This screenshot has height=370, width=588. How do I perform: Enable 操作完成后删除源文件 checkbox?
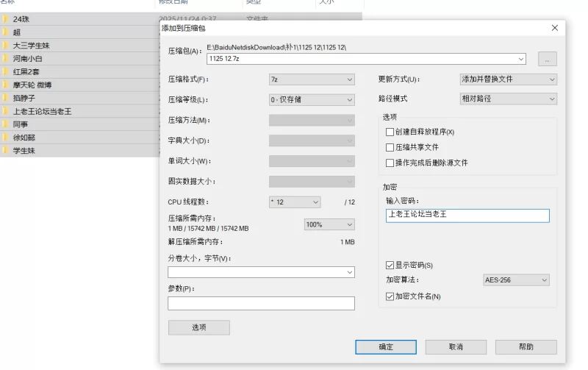390,163
